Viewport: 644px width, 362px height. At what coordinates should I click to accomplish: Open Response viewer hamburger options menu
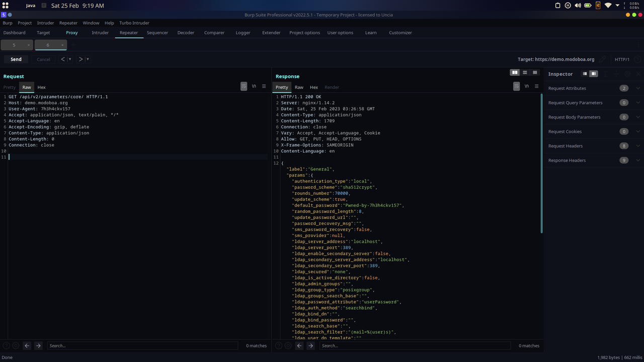[536, 86]
